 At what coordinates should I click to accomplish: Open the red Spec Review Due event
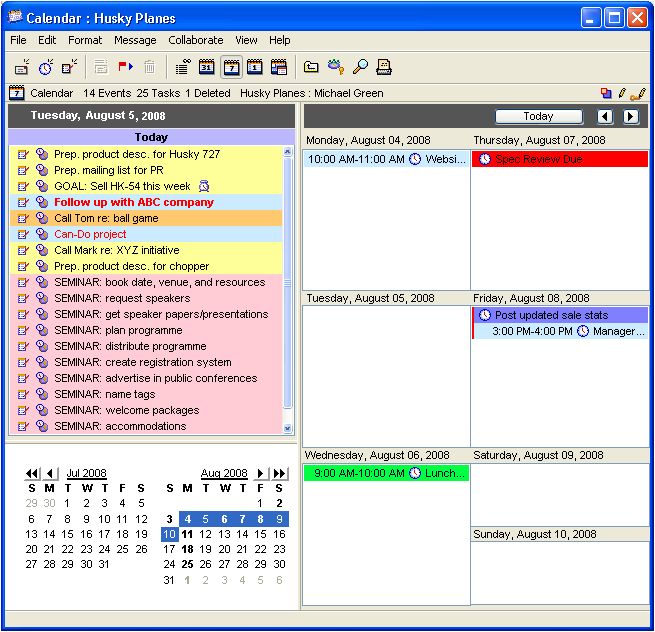coord(560,160)
